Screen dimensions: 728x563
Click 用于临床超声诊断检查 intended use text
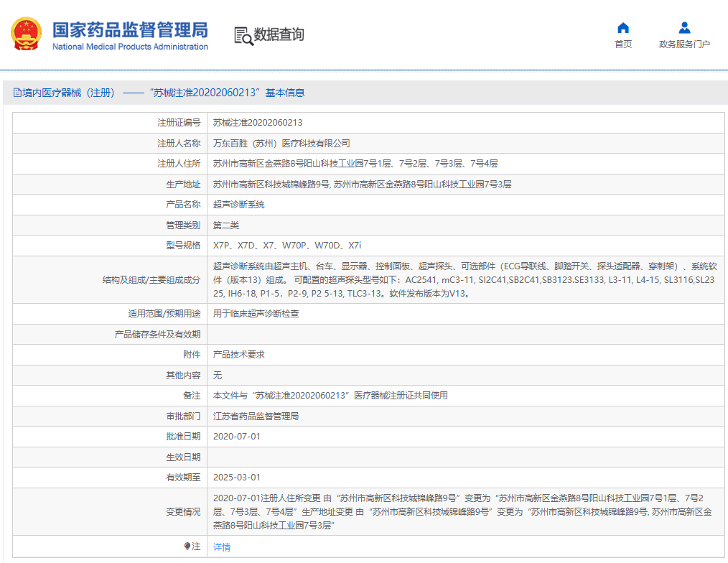(x=256, y=314)
